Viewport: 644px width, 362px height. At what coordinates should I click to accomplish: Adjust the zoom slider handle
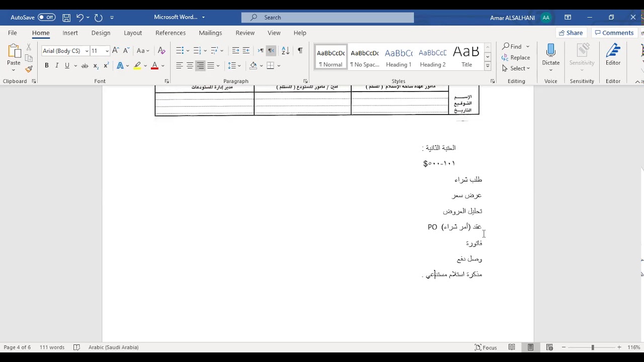[593, 347]
